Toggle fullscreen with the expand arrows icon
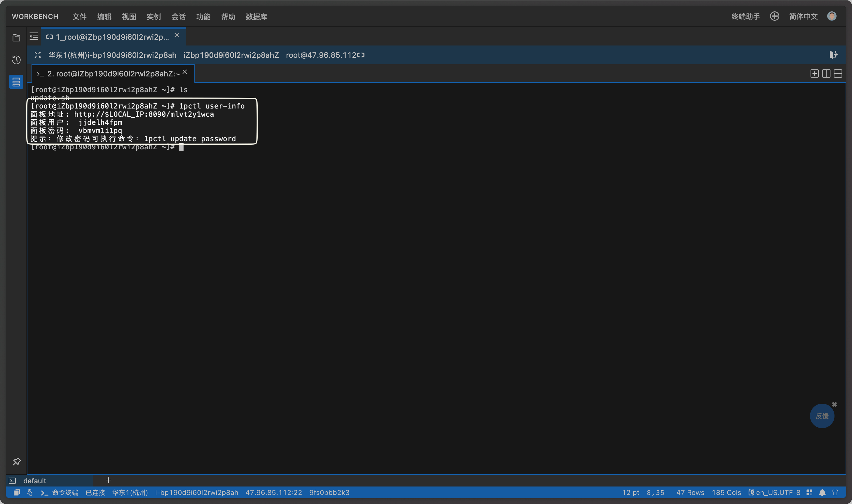The width and height of the screenshot is (852, 504). tap(38, 55)
